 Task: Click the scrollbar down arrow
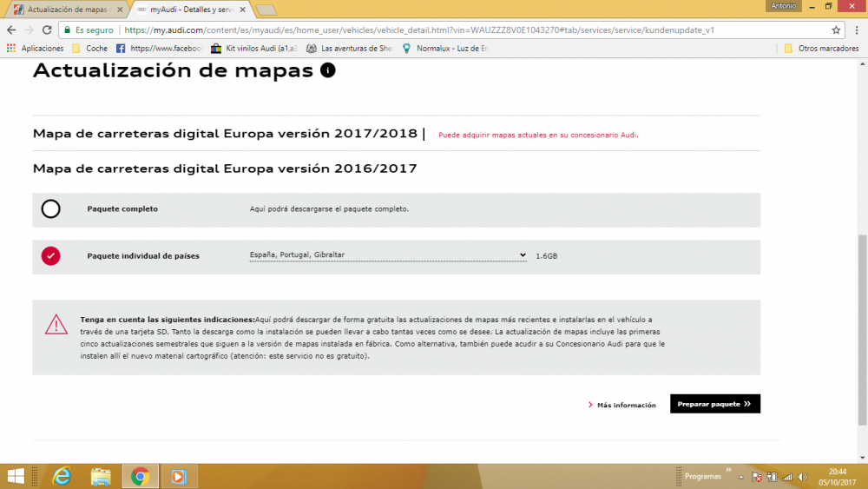tap(863, 458)
